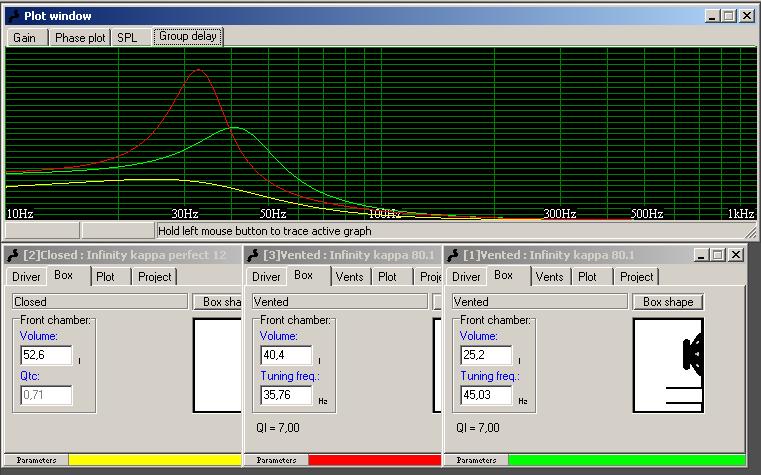The image size is (761, 475).
Task: Close the [1]Vented Infinity kappa window
Action: pos(735,255)
